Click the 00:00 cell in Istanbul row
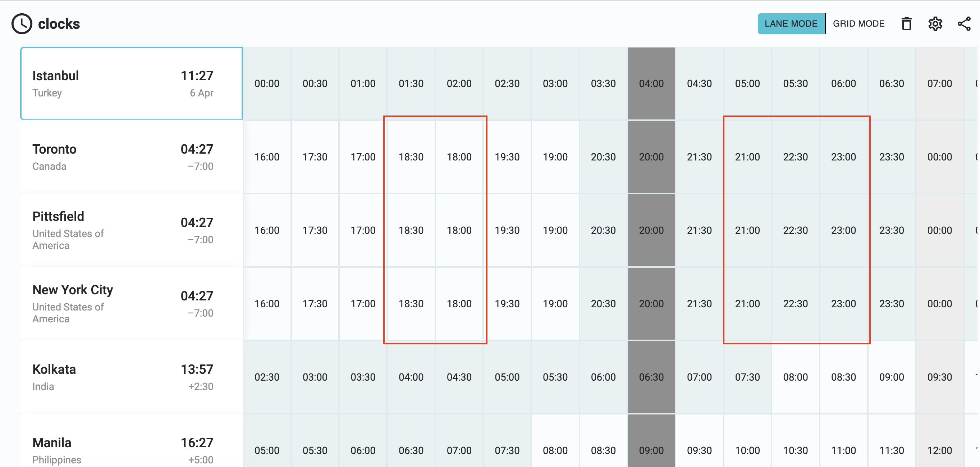 (267, 83)
